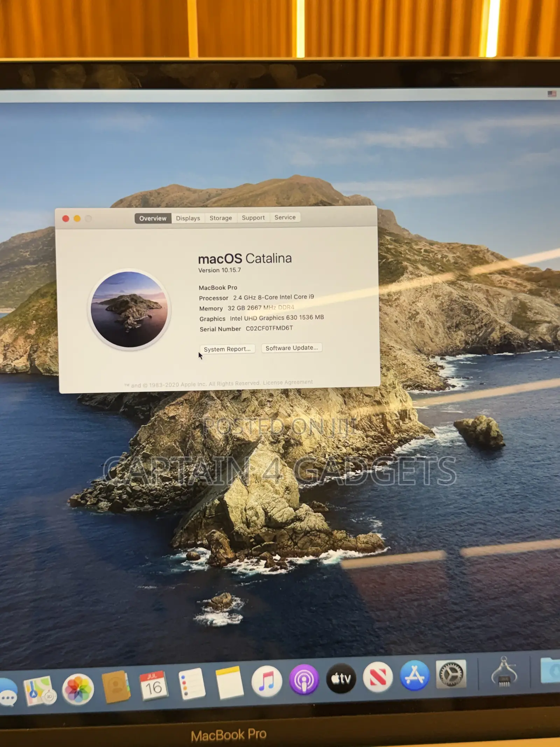Minimize About This Mac with yellow button
560x747 pixels.
[x=77, y=219]
